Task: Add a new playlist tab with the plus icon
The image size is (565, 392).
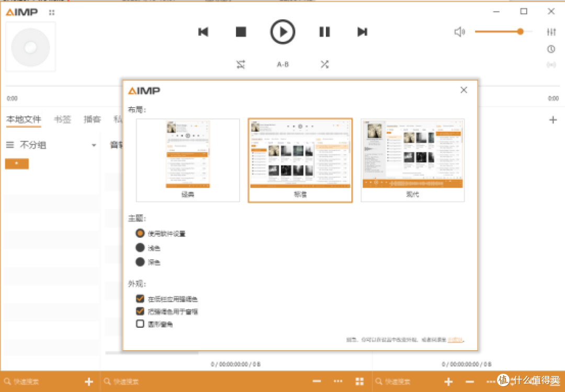Action: (553, 120)
